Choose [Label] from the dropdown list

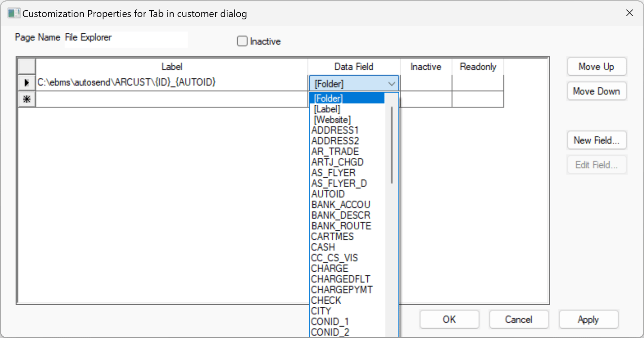click(x=327, y=109)
